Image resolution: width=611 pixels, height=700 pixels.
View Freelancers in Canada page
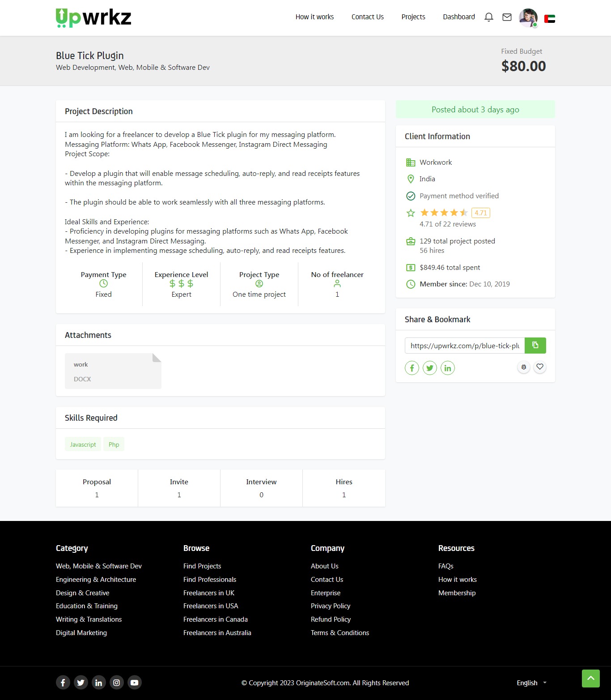[215, 619]
